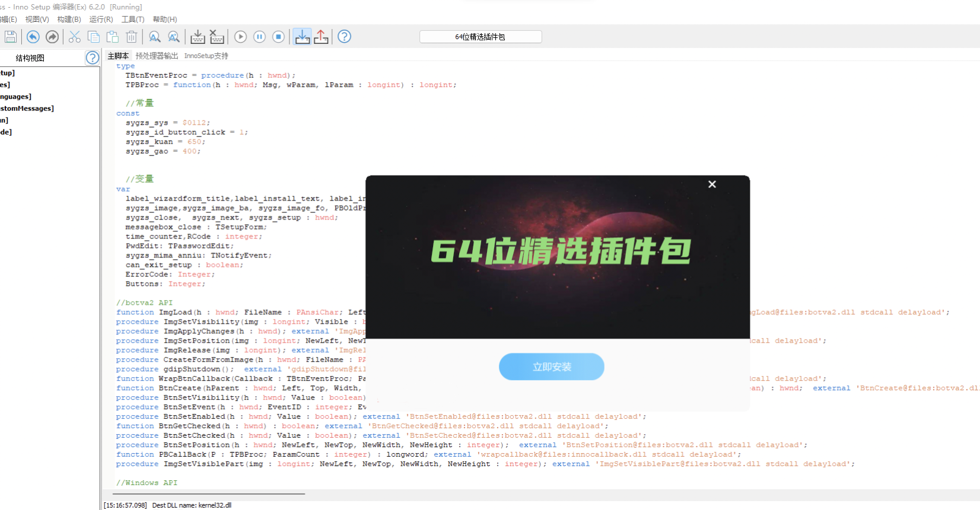Image resolution: width=980 pixels, height=510 pixels.
Task: Select the [Setup] tree section
Action: (8, 73)
